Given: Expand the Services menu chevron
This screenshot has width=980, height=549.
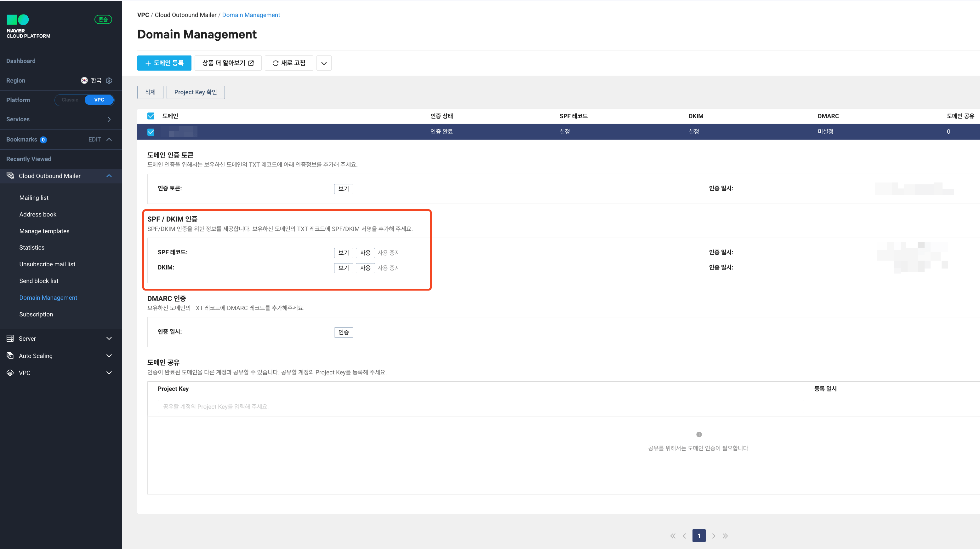Looking at the screenshot, I should coord(109,119).
